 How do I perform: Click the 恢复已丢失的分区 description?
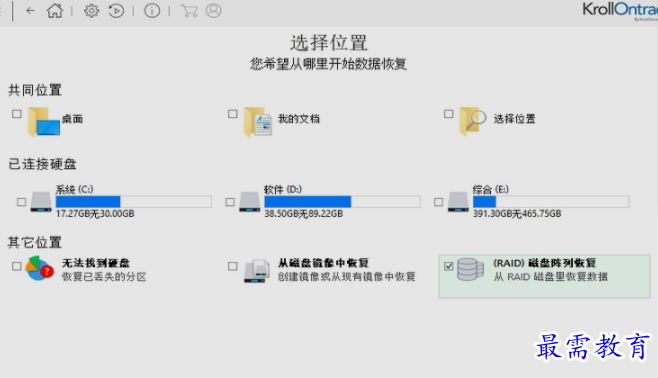click(x=104, y=277)
